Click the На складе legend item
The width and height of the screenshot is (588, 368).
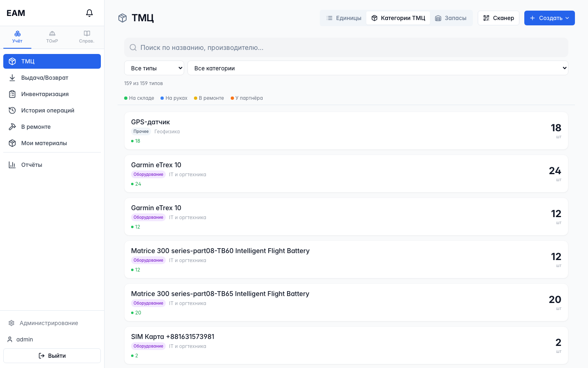click(139, 98)
